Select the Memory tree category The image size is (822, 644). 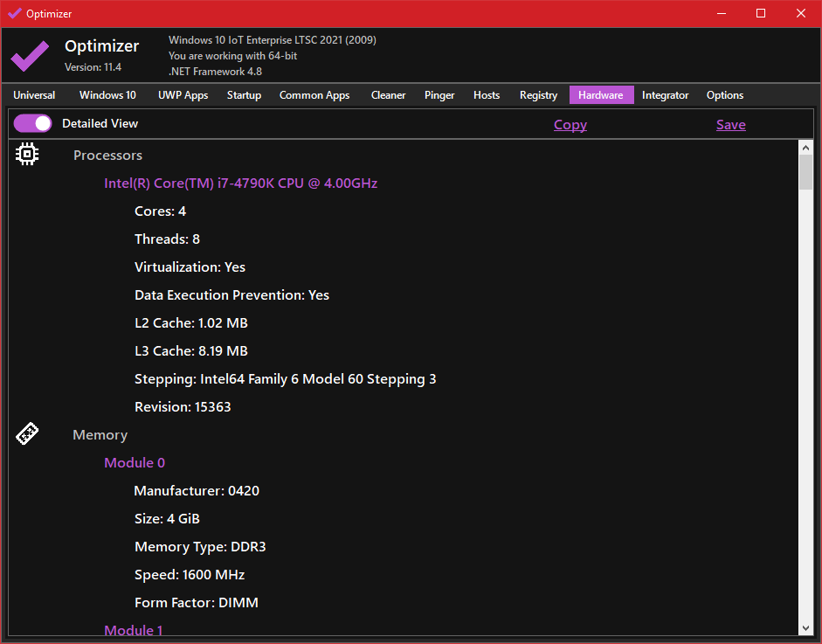[100, 435]
